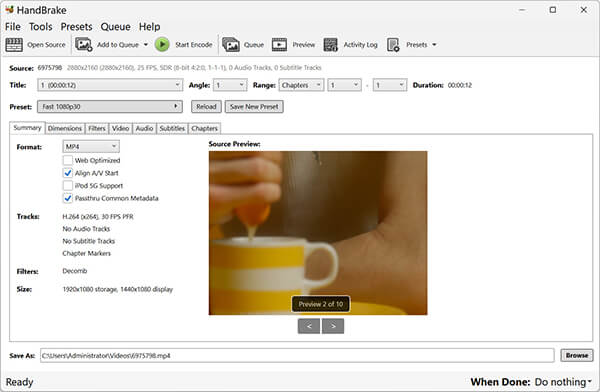The height and width of the screenshot is (392, 600).
Task: Click the H.264 (x264), 30 FPS PFR text
Action: [98, 217]
